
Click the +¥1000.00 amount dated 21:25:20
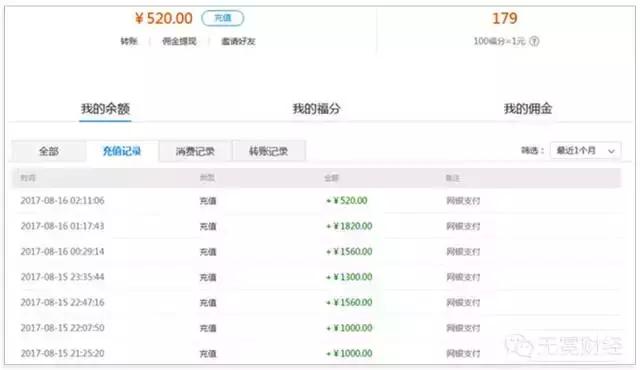coord(349,353)
